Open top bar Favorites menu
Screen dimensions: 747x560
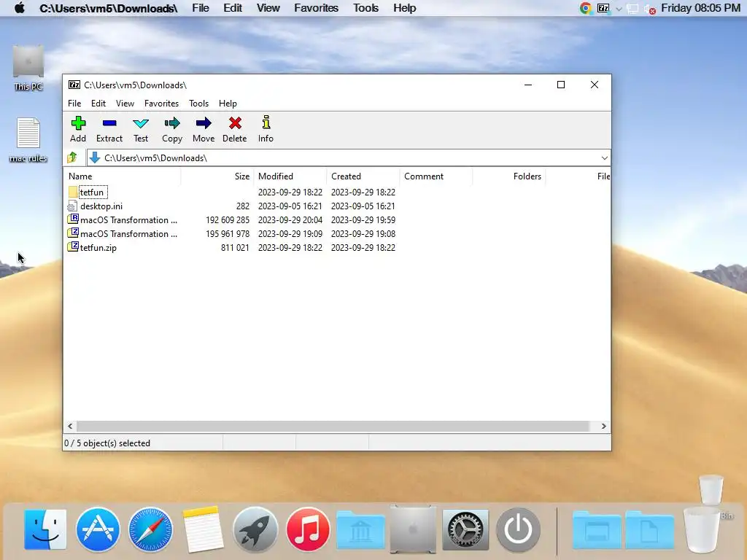tap(317, 8)
